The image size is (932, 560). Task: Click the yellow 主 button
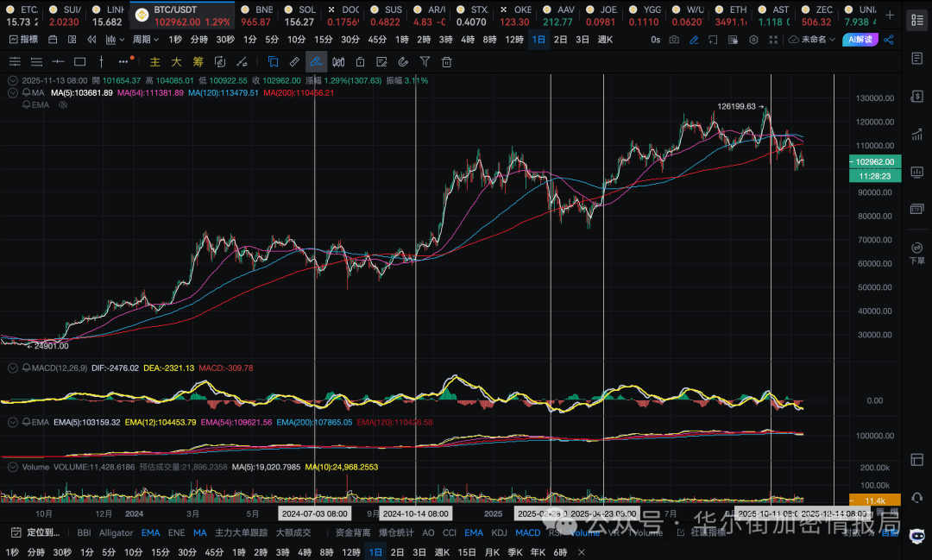click(x=154, y=62)
